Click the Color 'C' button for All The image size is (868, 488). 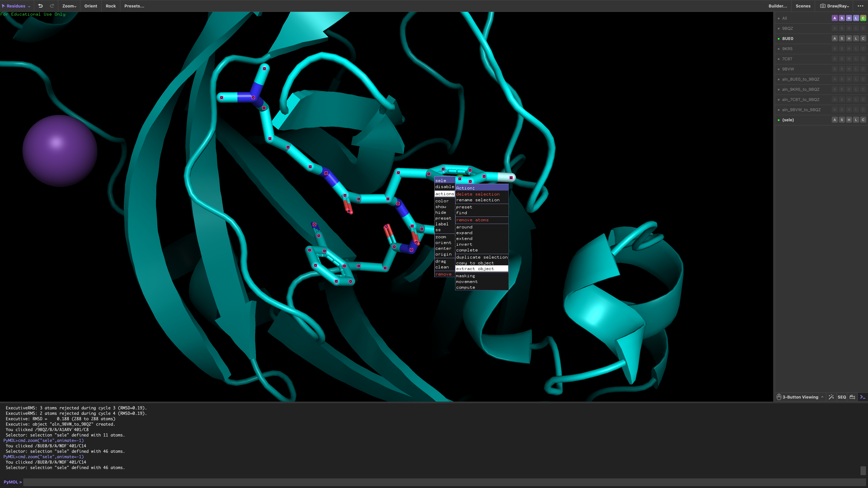863,18
